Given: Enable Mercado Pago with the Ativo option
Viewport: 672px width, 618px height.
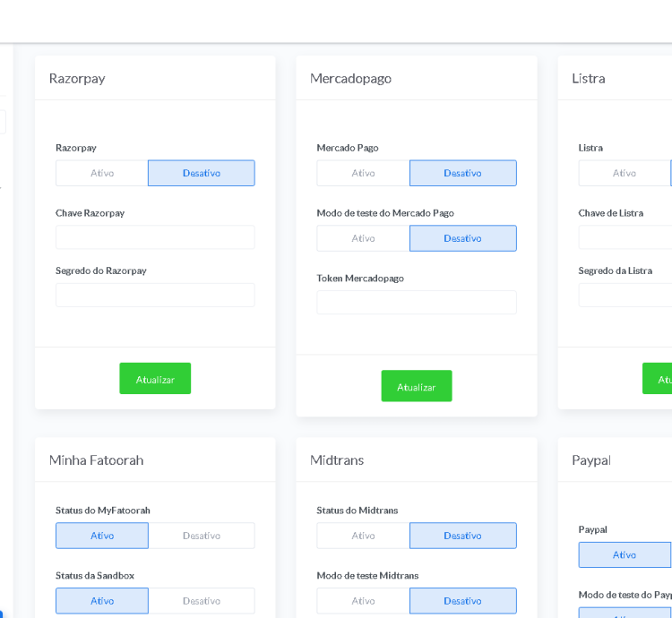Looking at the screenshot, I should [363, 173].
